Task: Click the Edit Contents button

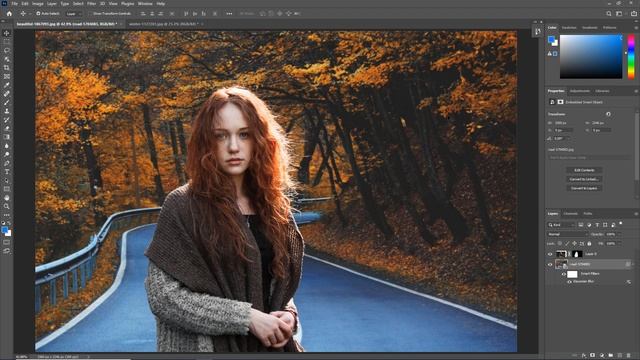Action: point(584,170)
